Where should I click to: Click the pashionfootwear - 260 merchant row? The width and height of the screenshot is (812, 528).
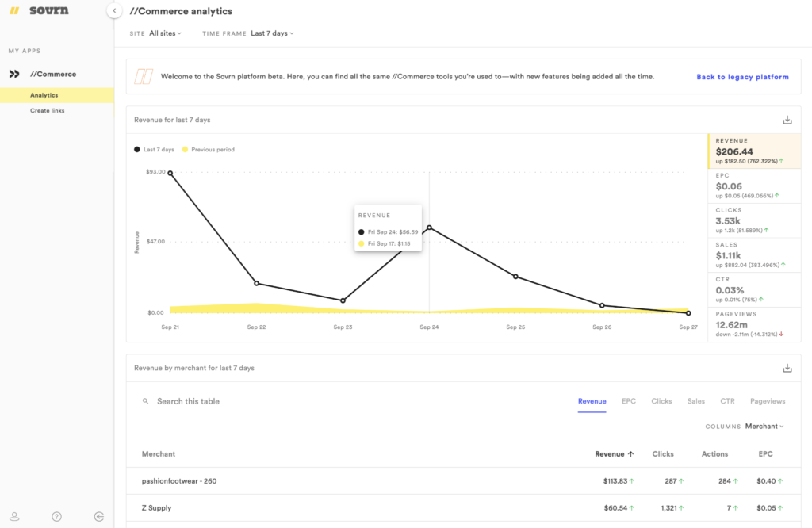tap(463, 481)
